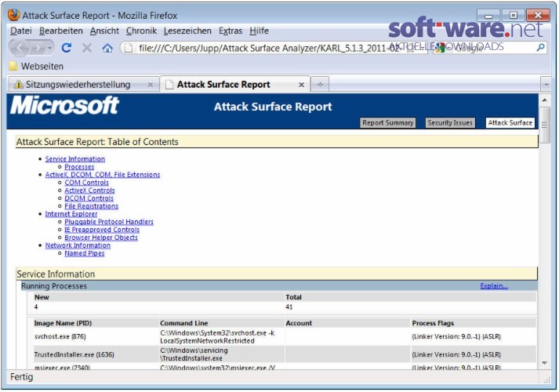
Task: Click the scrollbar down arrow
Action: 545,363
